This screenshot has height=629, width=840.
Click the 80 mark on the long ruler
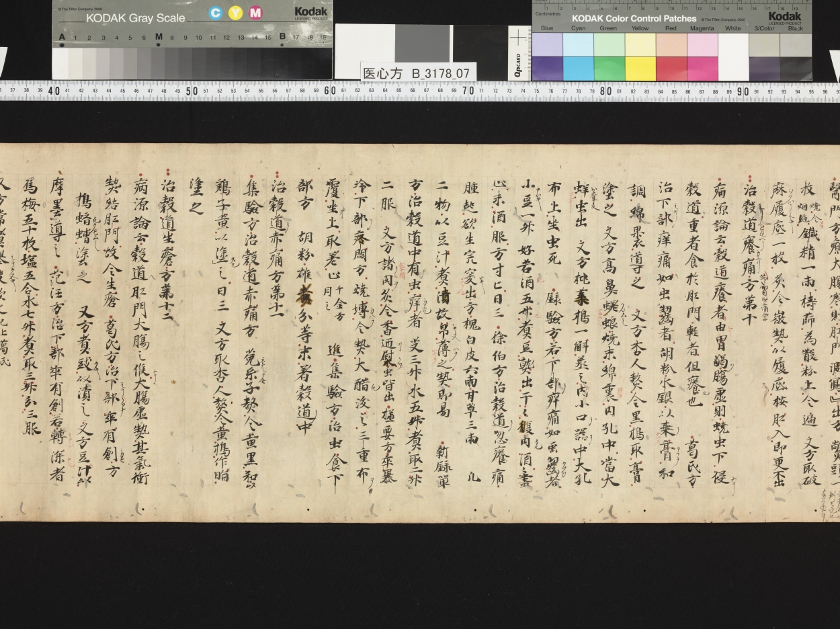607,91
